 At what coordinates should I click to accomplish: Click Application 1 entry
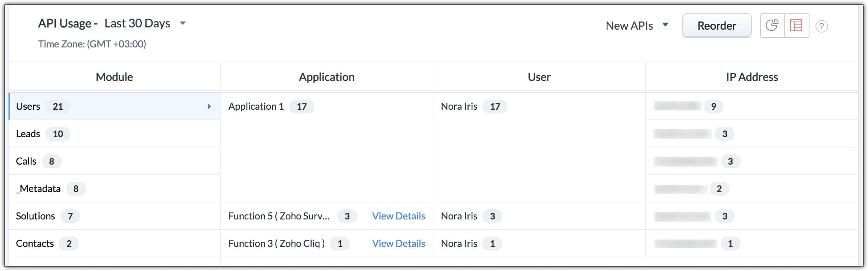[x=256, y=106]
